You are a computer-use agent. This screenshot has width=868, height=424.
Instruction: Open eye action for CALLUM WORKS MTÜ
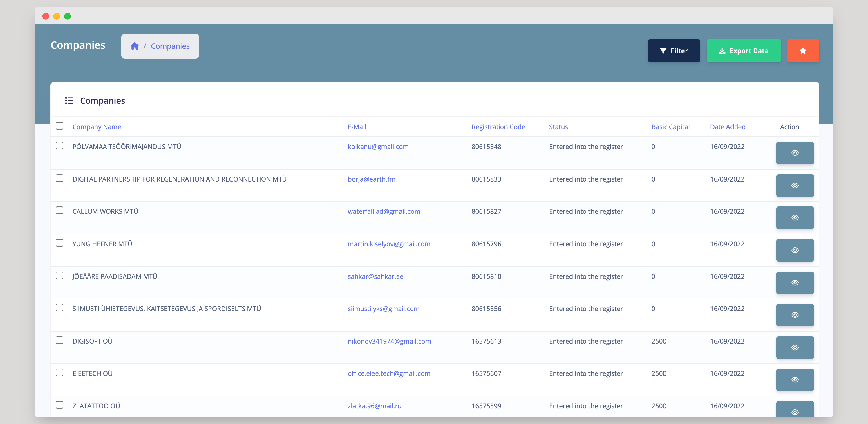click(x=795, y=218)
